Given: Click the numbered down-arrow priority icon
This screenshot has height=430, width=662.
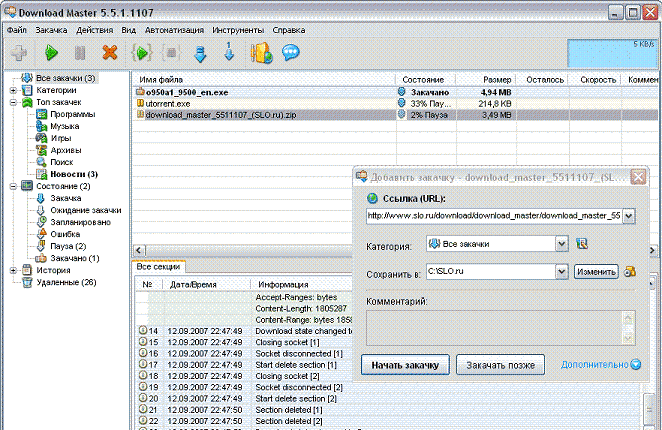Looking at the screenshot, I should click(229, 52).
